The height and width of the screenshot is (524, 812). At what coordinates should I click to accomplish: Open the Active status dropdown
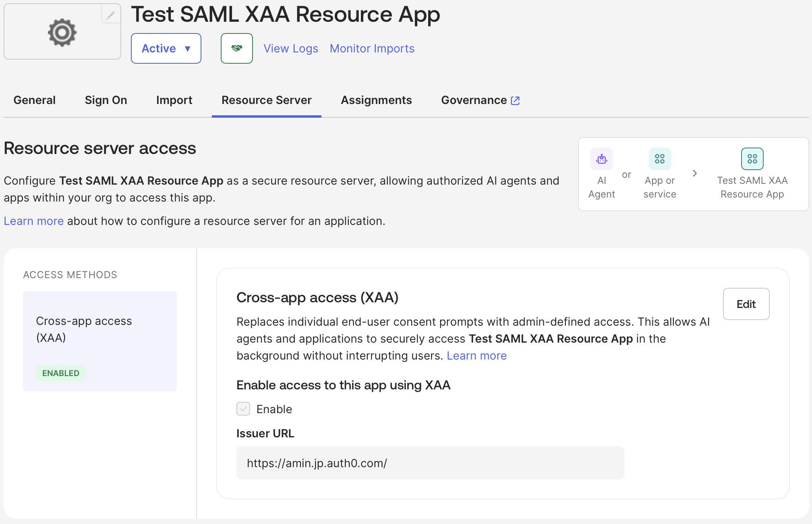pyautogui.click(x=166, y=48)
